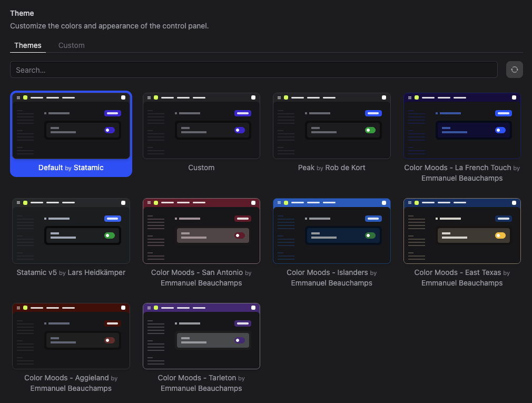Click Emmanuel Beauchamps under Tarleton theme
Image resolution: width=532 pixels, height=403 pixels.
tap(201, 388)
